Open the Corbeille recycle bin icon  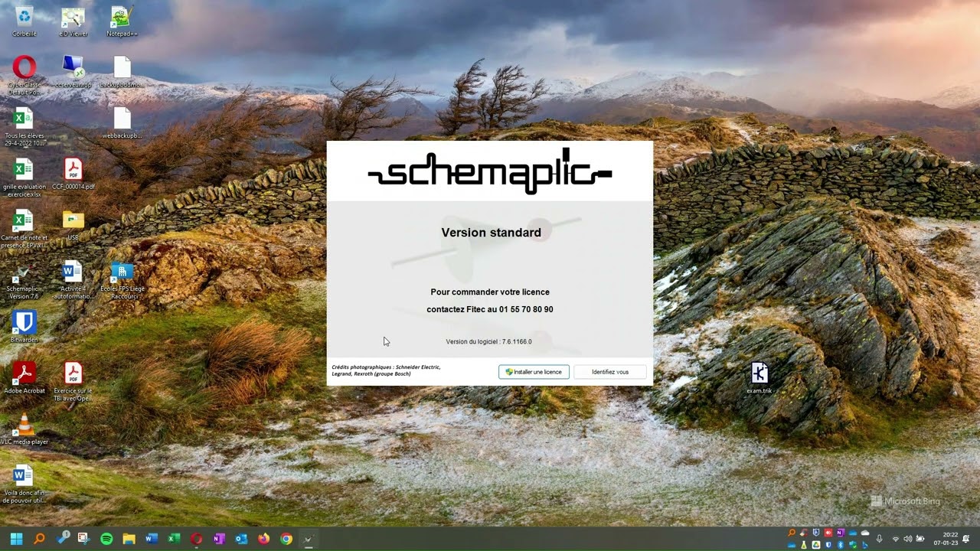24,21
